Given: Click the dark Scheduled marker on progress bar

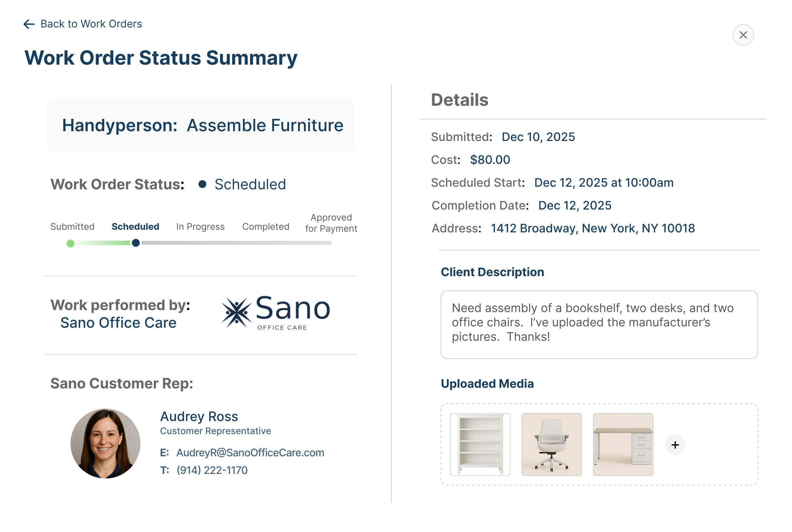Looking at the screenshot, I should 136,243.
